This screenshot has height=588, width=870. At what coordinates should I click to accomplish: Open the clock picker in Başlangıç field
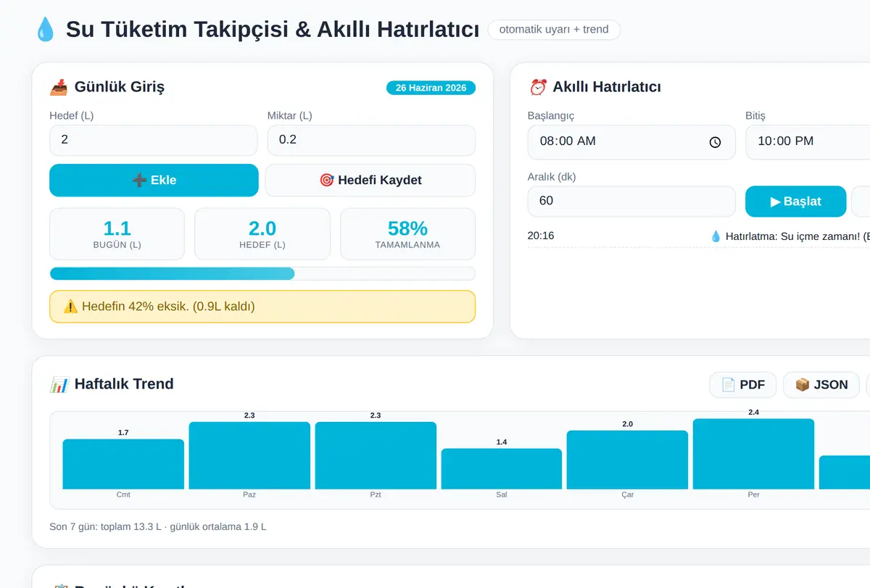pyautogui.click(x=715, y=142)
